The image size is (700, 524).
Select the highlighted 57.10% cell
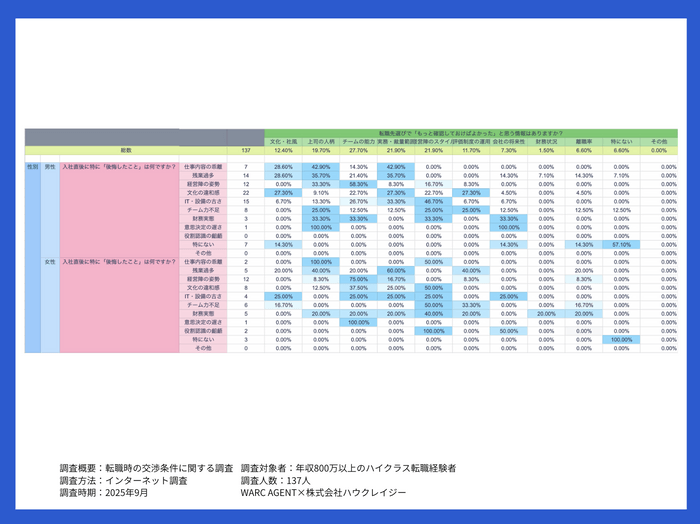click(x=621, y=245)
